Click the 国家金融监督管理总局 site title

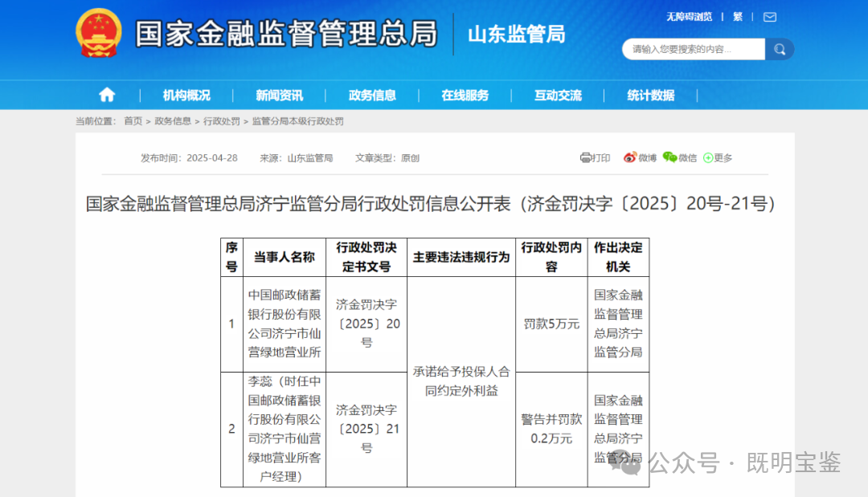(x=286, y=34)
